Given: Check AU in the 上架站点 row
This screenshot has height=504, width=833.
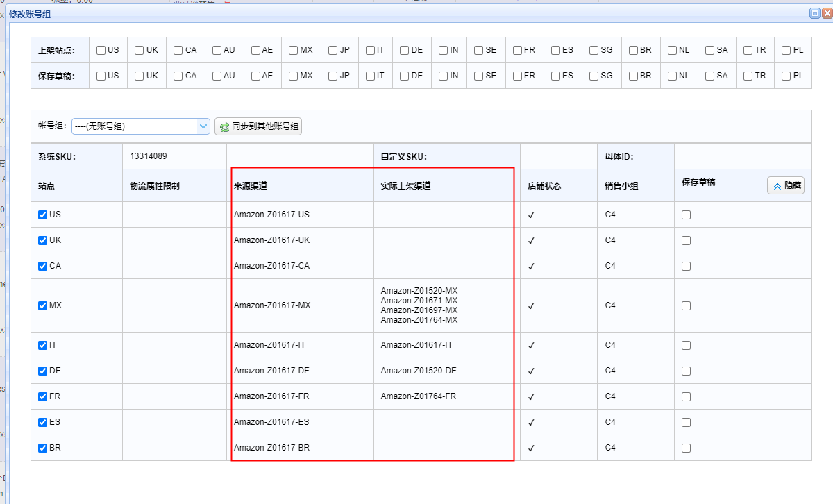Looking at the screenshot, I should point(217,50).
